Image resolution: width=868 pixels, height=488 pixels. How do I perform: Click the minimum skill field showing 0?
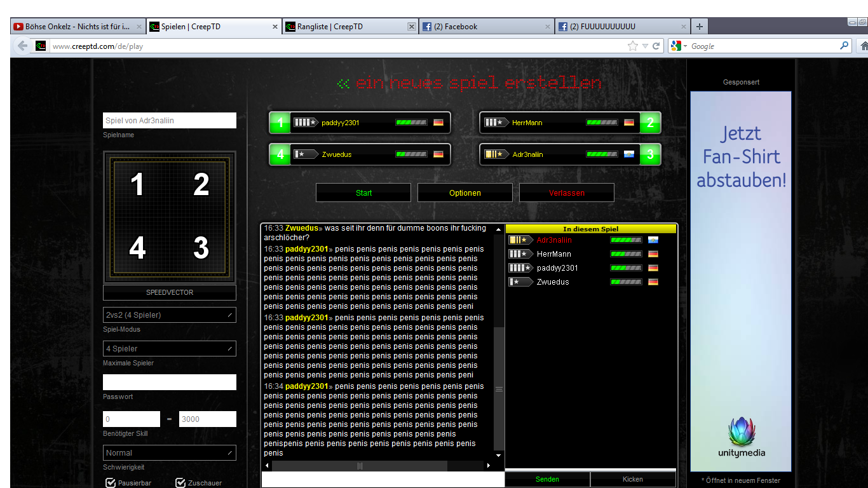pyautogui.click(x=132, y=419)
